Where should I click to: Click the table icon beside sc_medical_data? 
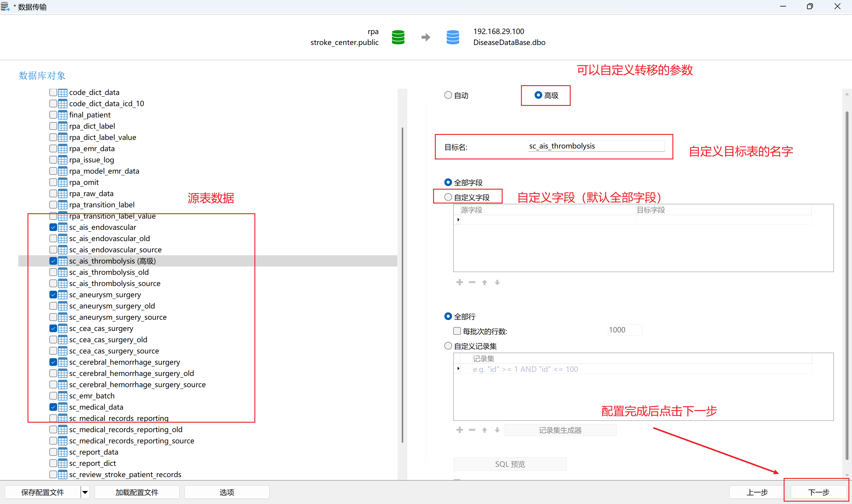tap(62, 407)
